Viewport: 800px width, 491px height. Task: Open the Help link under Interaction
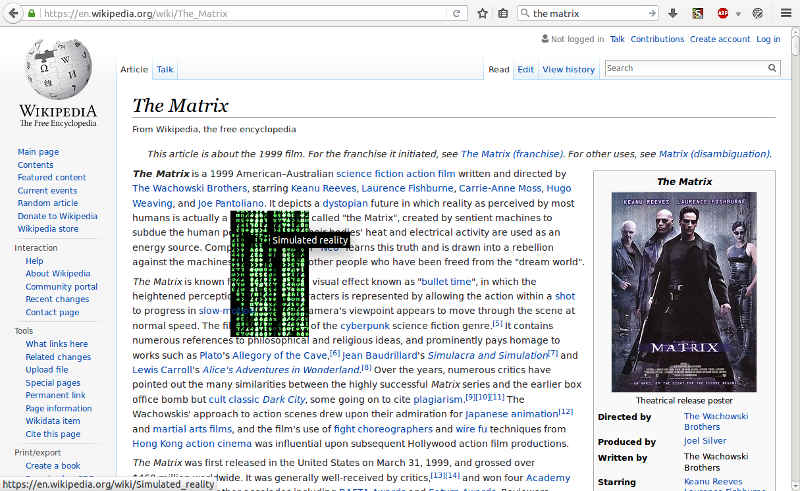34,261
